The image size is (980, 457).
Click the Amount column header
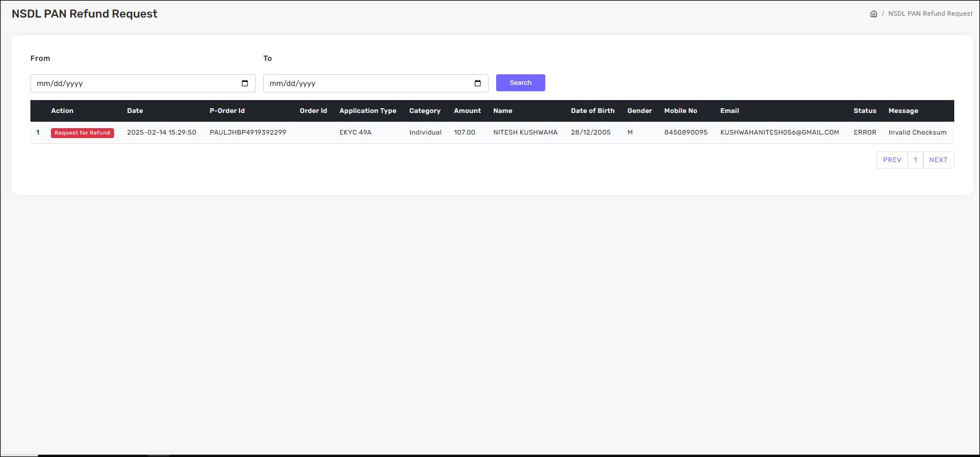pos(467,111)
